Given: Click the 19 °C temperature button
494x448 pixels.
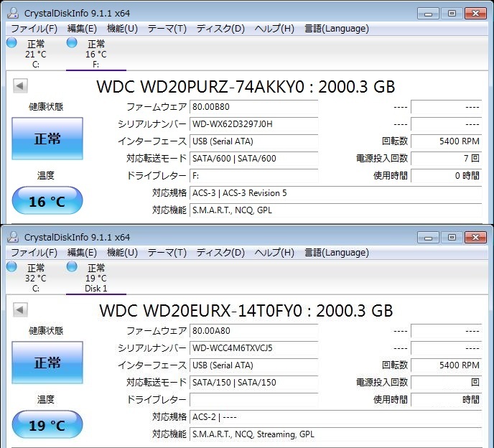Looking at the screenshot, I should click(47, 426).
